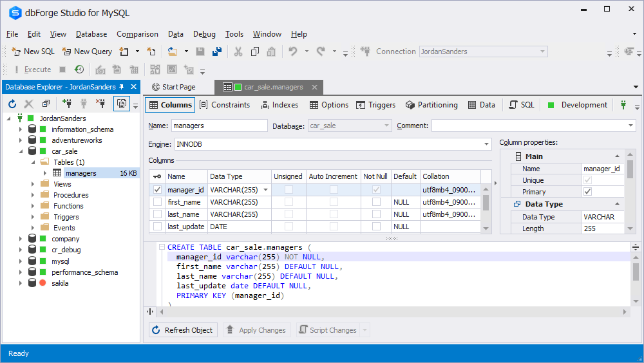Expand the Views folder
This screenshot has width=644, height=363.
click(32, 184)
